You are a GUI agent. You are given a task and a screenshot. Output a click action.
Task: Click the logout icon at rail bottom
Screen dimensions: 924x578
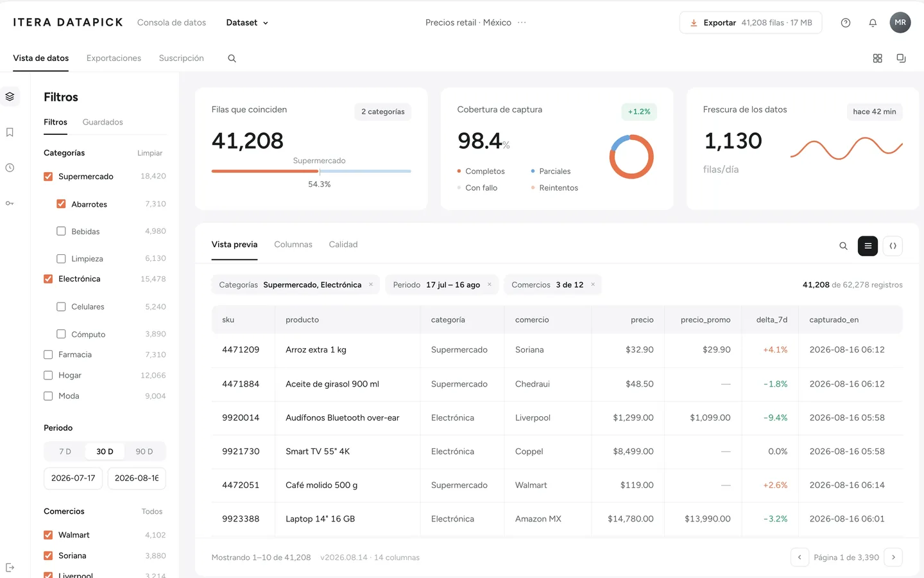[x=10, y=567]
